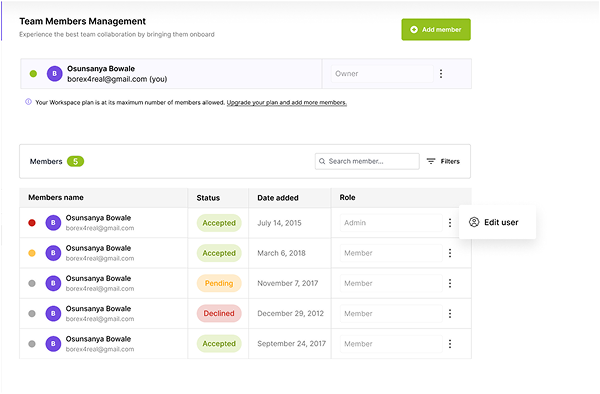The width and height of the screenshot is (600, 394).
Task: Open the owner row three-dot menu
Action: click(441, 73)
